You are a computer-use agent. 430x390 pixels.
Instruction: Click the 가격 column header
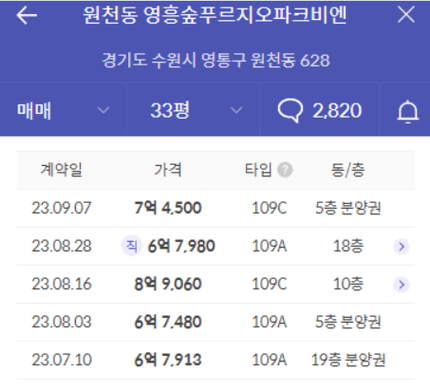click(x=168, y=170)
